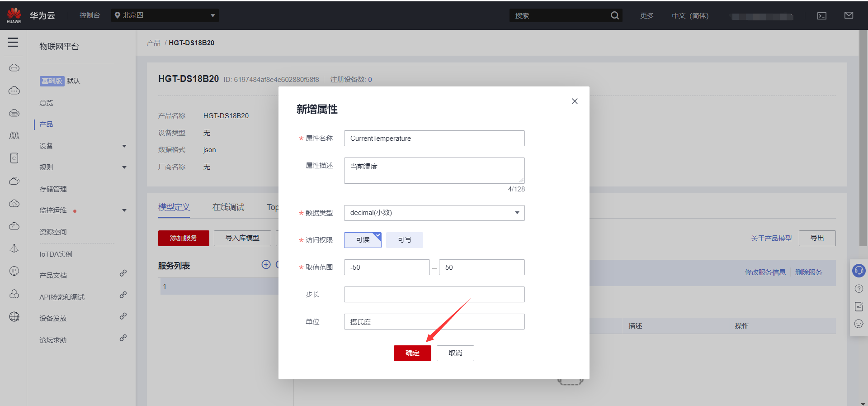The image size is (868, 406).
Task: Expand the 监控运维 menu
Action: click(x=124, y=210)
